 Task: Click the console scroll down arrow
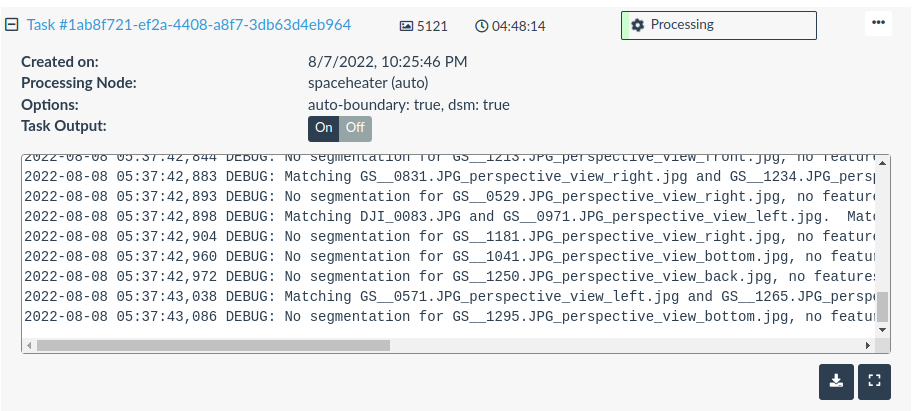click(x=883, y=330)
